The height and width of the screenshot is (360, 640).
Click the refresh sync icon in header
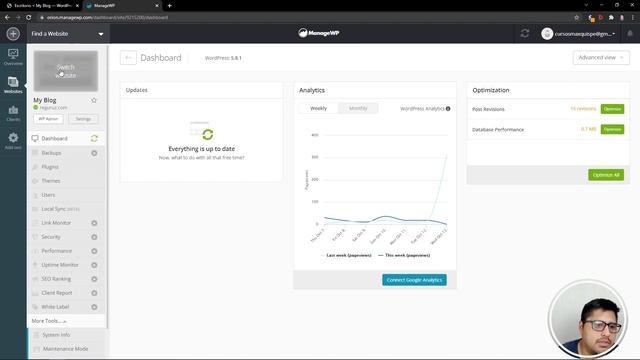pyautogui.click(x=525, y=33)
